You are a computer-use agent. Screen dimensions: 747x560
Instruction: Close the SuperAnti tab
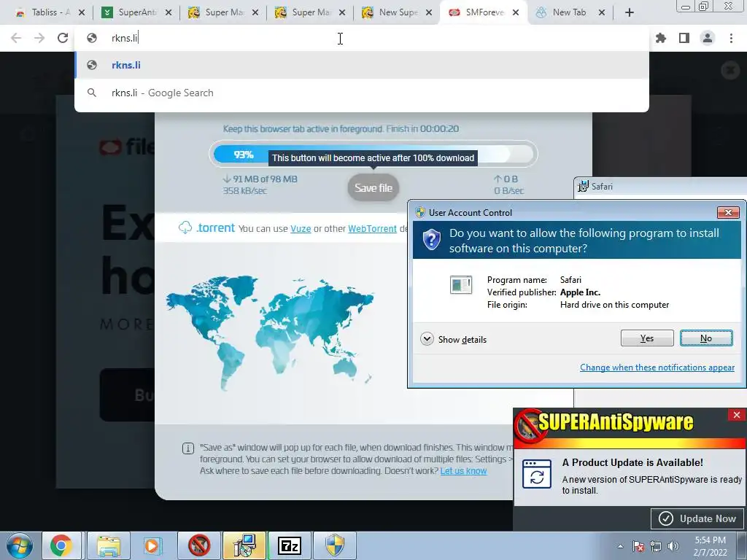(169, 12)
